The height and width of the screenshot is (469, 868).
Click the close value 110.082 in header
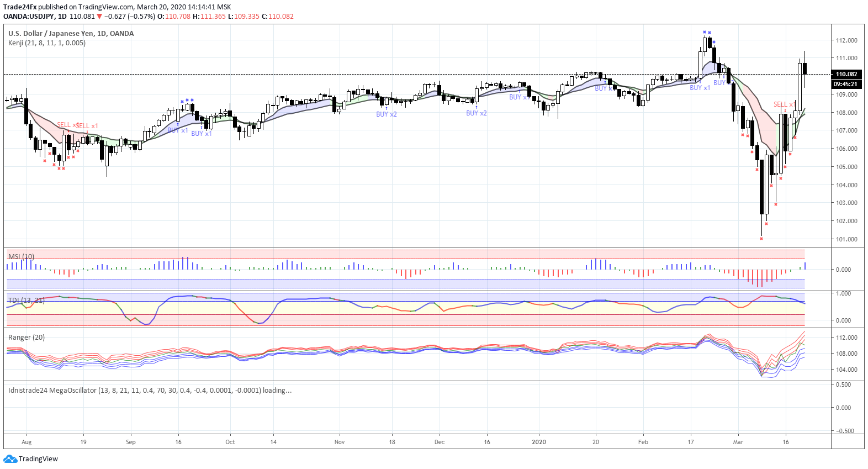[x=281, y=17]
